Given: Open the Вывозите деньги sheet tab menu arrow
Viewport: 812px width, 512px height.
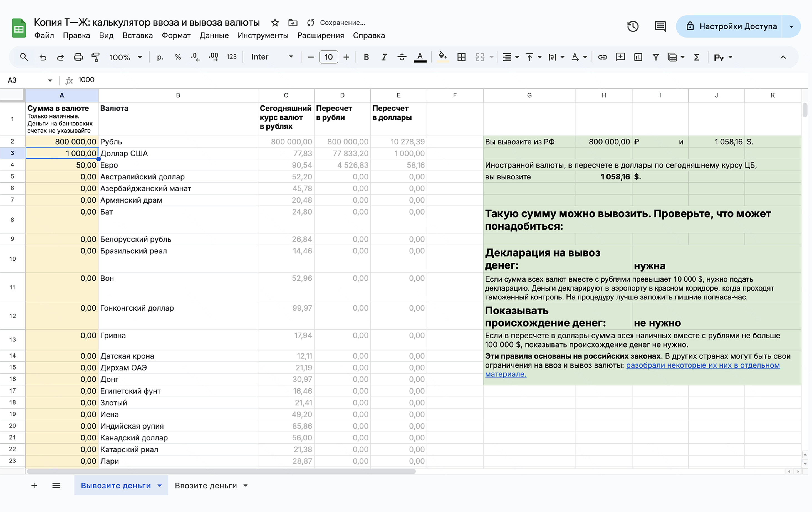Looking at the screenshot, I should [x=160, y=485].
